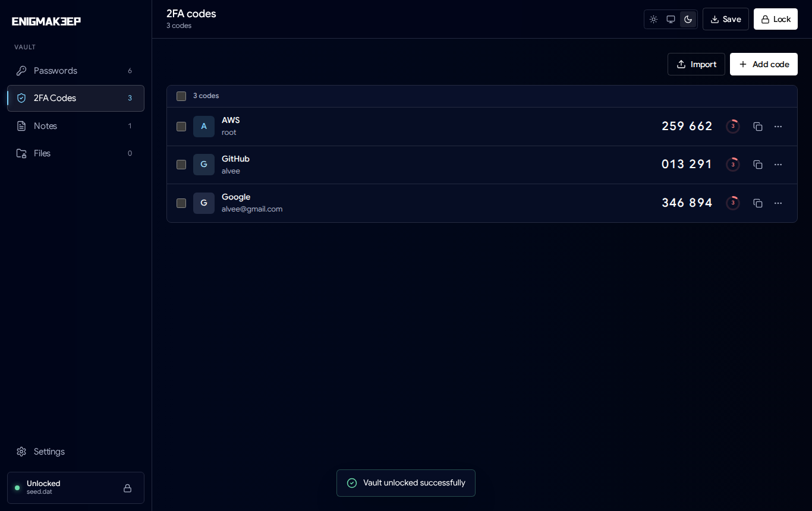Tick the select-all codes checkbox

[181, 96]
